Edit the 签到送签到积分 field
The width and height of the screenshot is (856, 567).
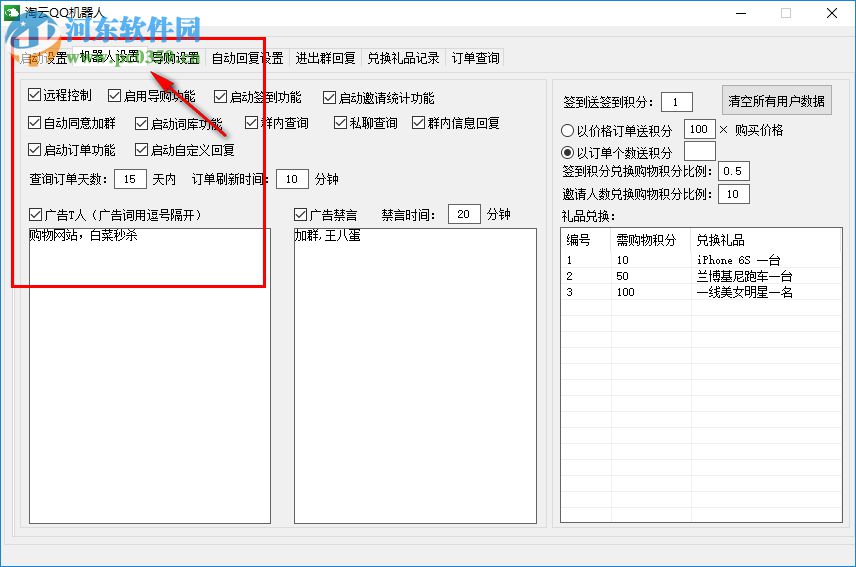pos(676,102)
